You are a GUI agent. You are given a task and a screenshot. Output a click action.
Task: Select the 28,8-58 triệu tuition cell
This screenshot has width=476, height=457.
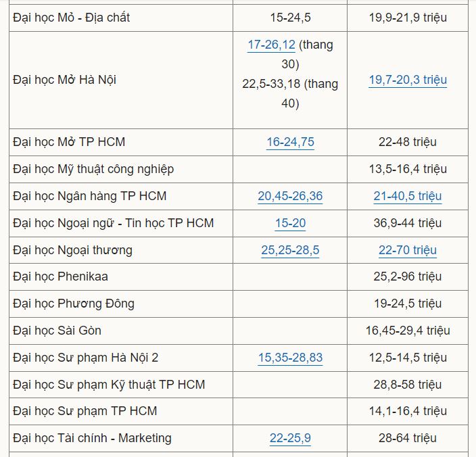pyautogui.click(x=408, y=385)
